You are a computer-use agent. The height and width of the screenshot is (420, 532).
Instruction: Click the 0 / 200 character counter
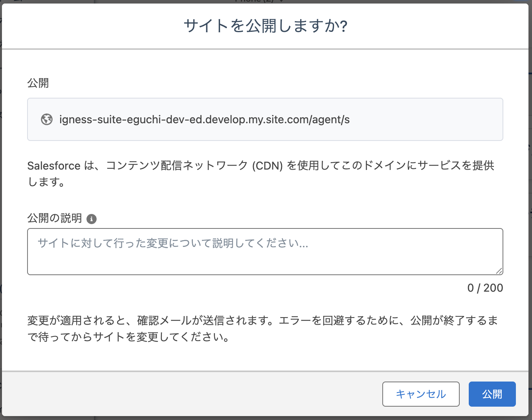tap(485, 288)
